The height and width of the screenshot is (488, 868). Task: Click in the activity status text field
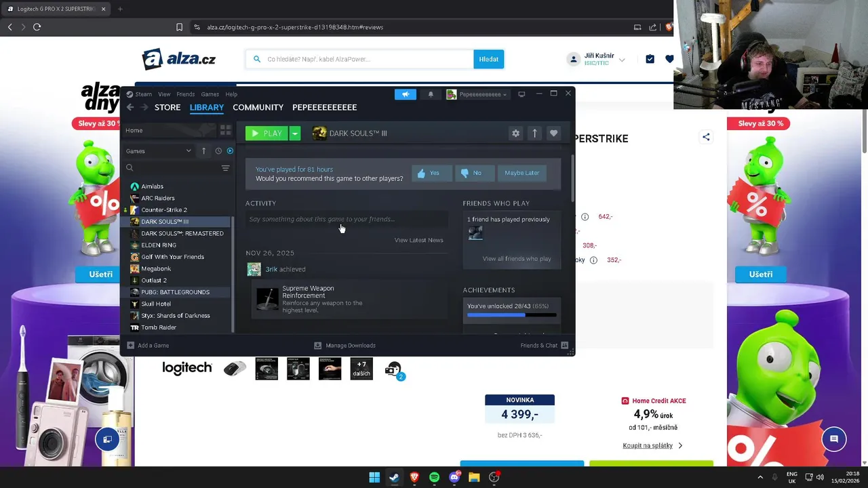(347, 219)
